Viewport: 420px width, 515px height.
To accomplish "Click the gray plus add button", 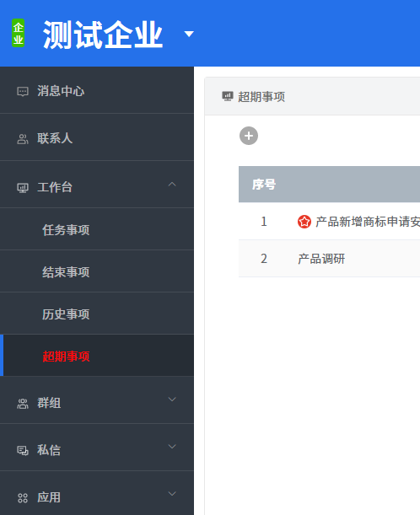I will tap(249, 136).
